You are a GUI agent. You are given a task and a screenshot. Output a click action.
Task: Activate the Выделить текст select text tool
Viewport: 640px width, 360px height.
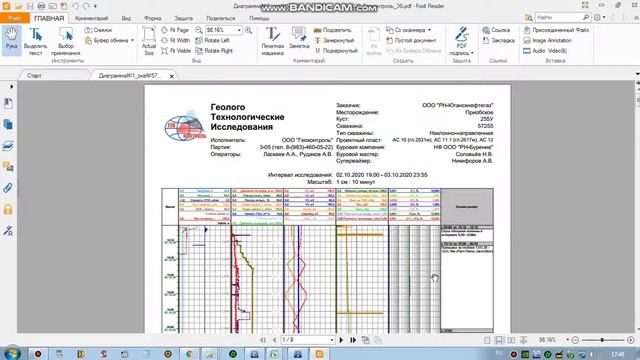pyautogui.click(x=36, y=41)
